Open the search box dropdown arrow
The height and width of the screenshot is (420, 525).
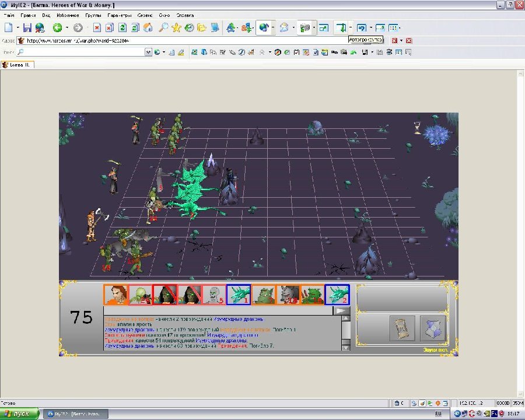(148, 52)
